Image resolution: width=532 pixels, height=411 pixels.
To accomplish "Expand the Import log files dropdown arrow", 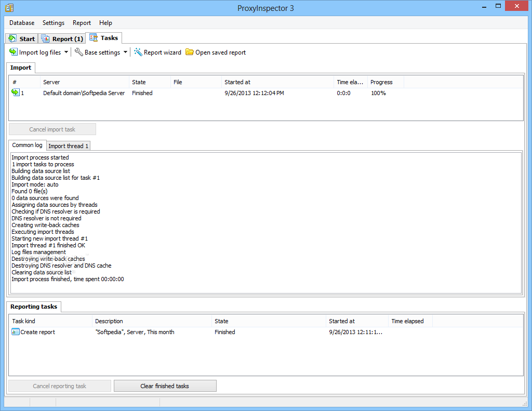I will point(66,52).
